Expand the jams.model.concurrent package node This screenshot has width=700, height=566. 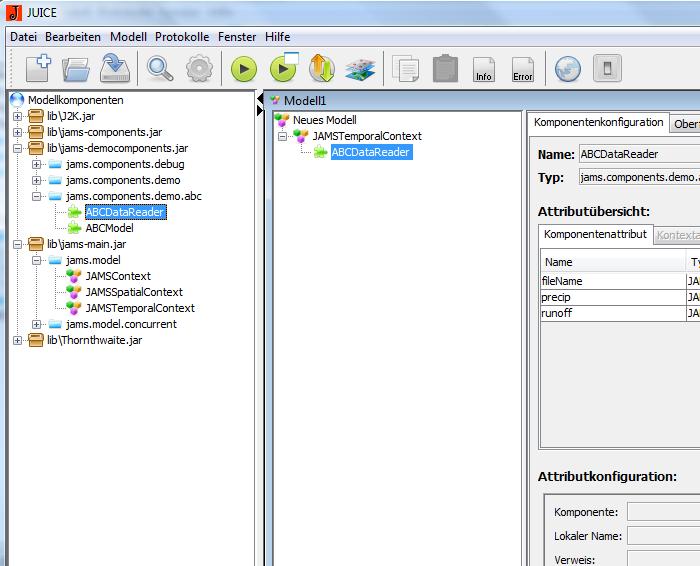coord(37,324)
